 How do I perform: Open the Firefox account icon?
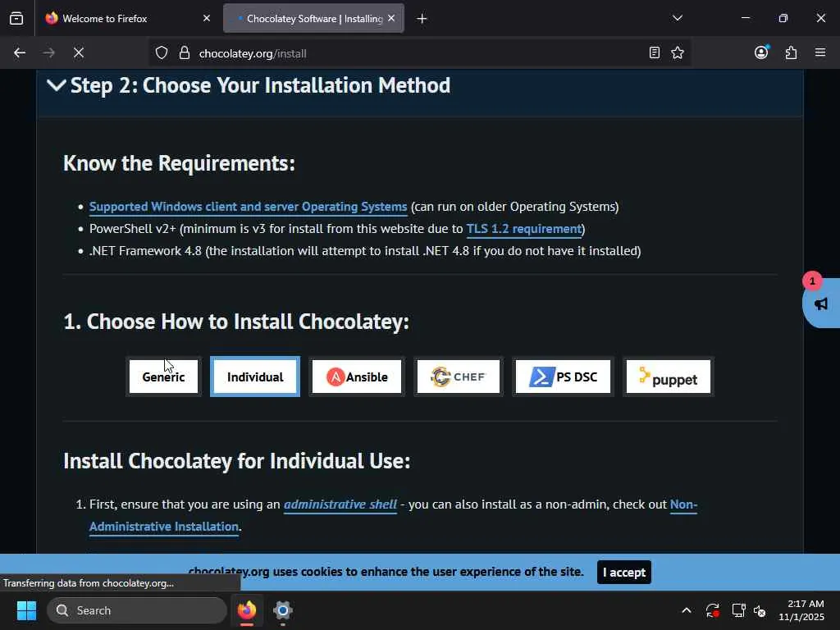[x=761, y=52]
